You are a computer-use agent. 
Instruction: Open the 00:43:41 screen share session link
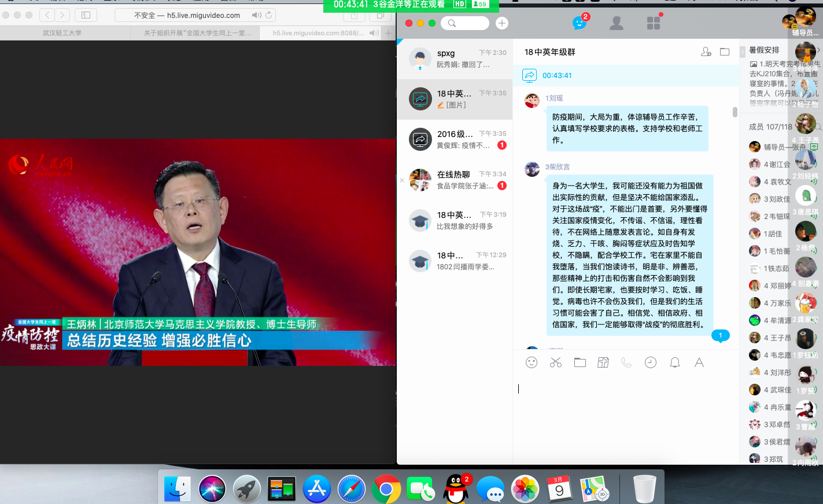[x=557, y=75]
